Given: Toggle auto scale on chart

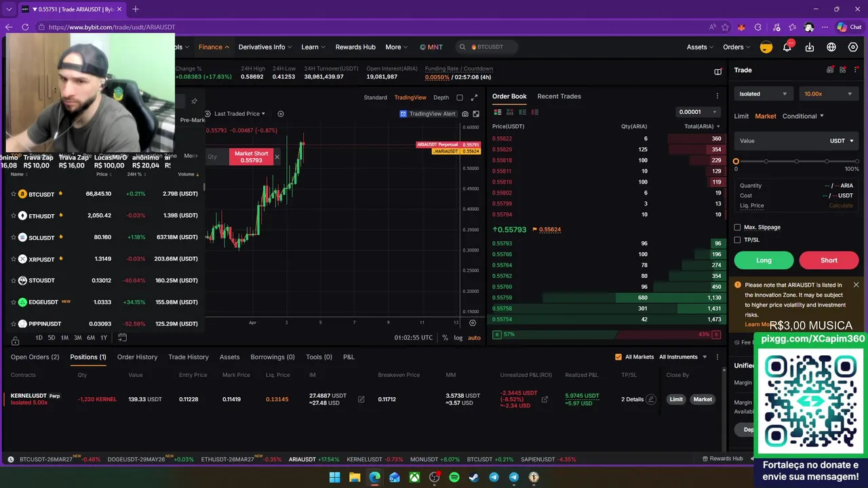Looking at the screenshot, I should click(x=474, y=338).
